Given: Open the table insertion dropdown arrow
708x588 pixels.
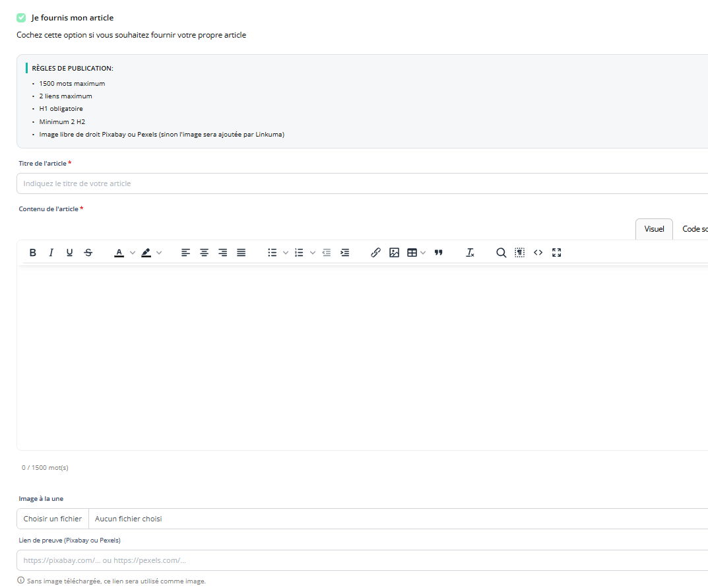Looking at the screenshot, I should tap(423, 253).
